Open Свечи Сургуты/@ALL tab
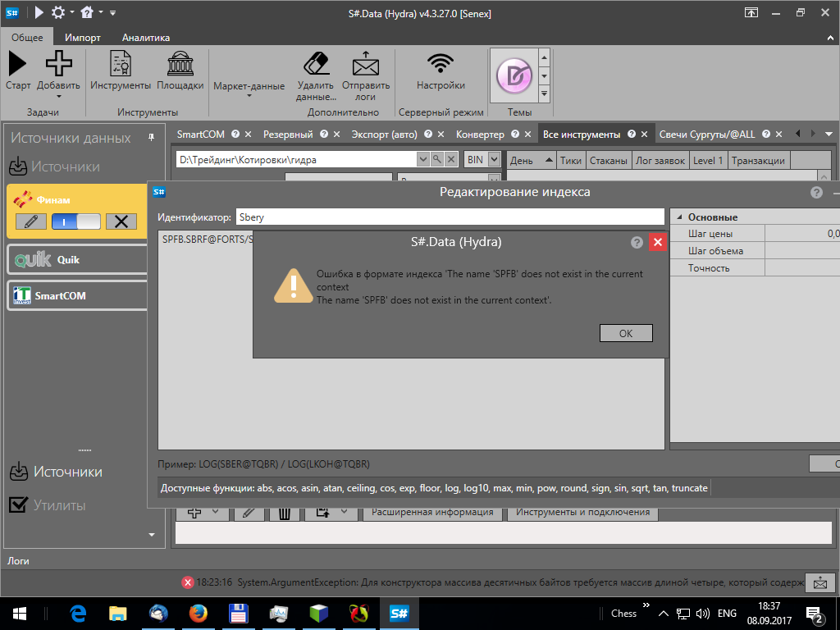840x630 pixels. pos(706,135)
